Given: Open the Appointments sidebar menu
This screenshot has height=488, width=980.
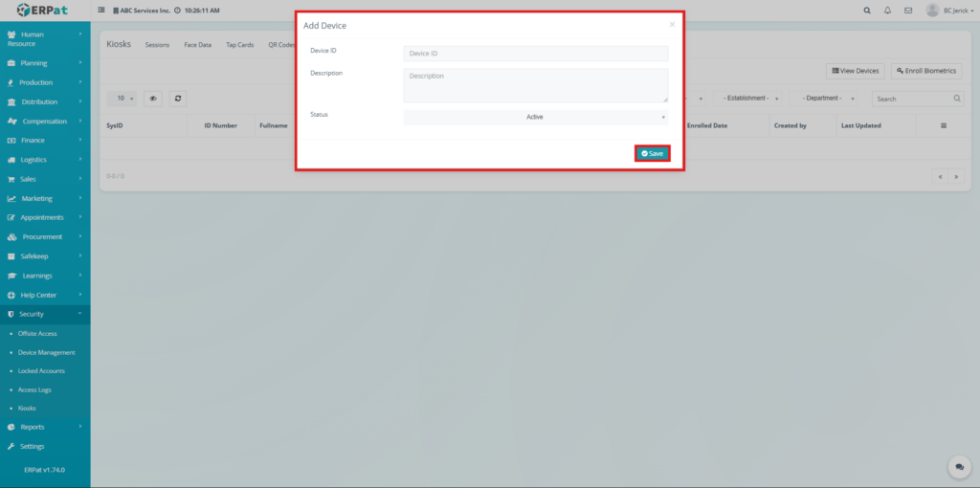Looking at the screenshot, I should [x=45, y=217].
